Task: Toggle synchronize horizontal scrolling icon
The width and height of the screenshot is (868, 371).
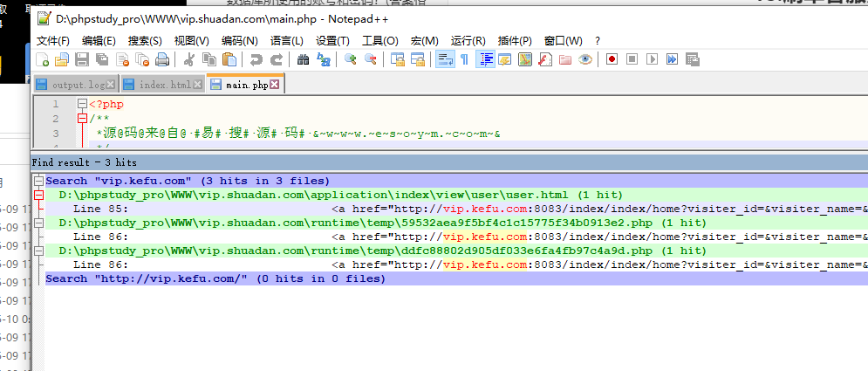Action: coord(417,59)
